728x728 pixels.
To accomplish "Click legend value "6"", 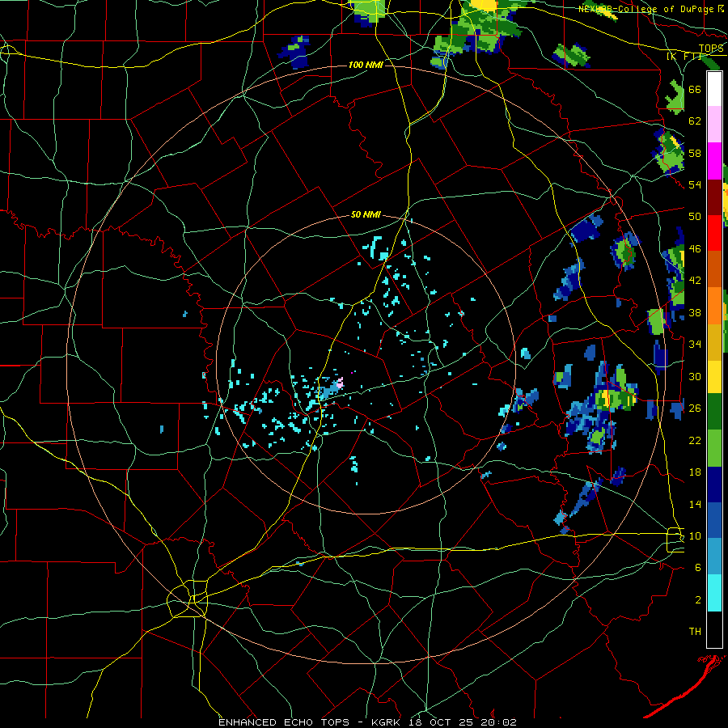I will click(698, 568).
